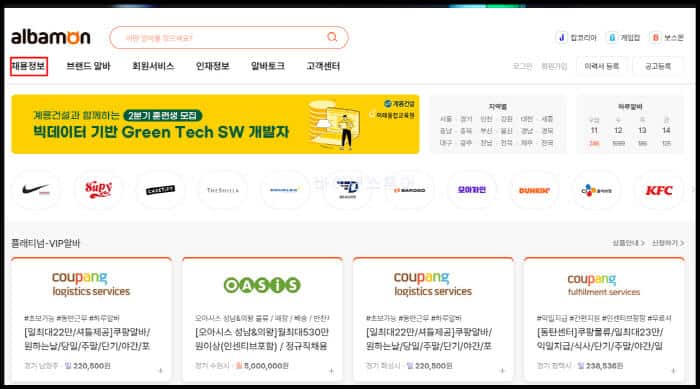Open the [동탄센터]쿠팡물류 job title
700x389 pixels.
coord(600,339)
